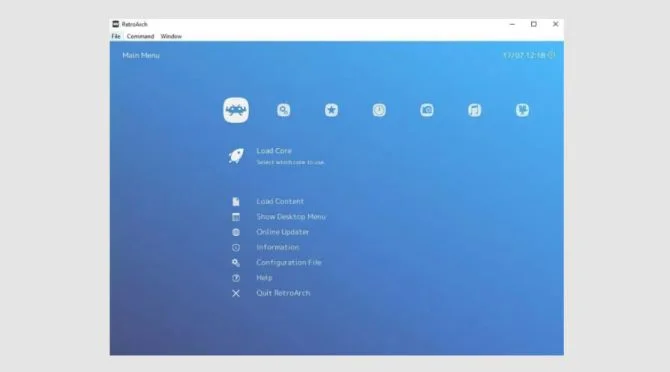Open the History clock tab icon
Screen dimensions: 670x372
[x=379, y=110]
